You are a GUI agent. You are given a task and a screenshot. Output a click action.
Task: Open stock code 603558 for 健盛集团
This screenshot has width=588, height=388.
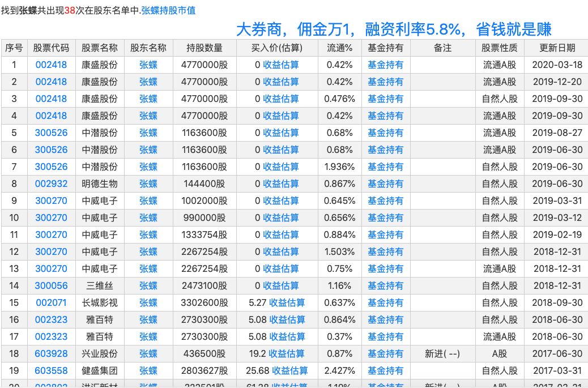(x=51, y=371)
